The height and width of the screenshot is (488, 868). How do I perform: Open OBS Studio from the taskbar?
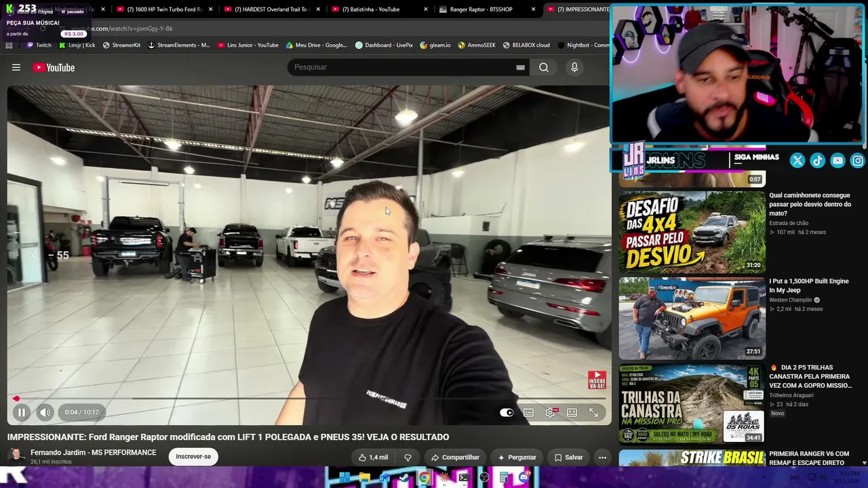tap(484, 478)
